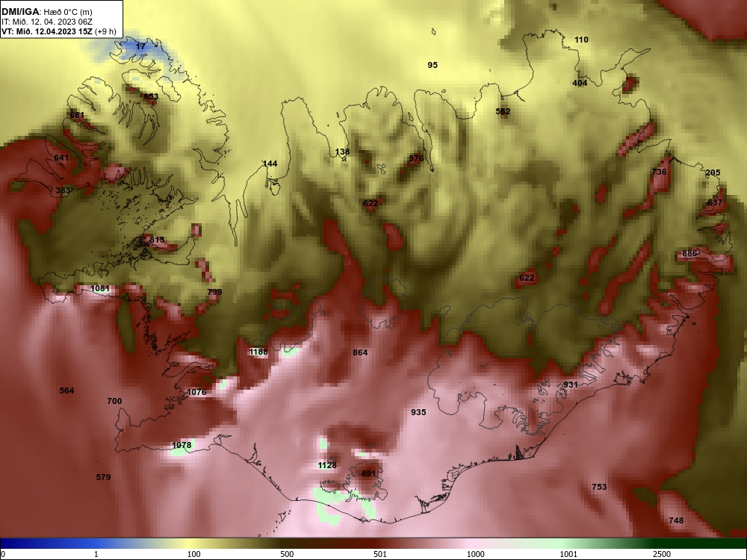Click the map value 383
The width and height of the screenshot is (747, 560).
63,190
